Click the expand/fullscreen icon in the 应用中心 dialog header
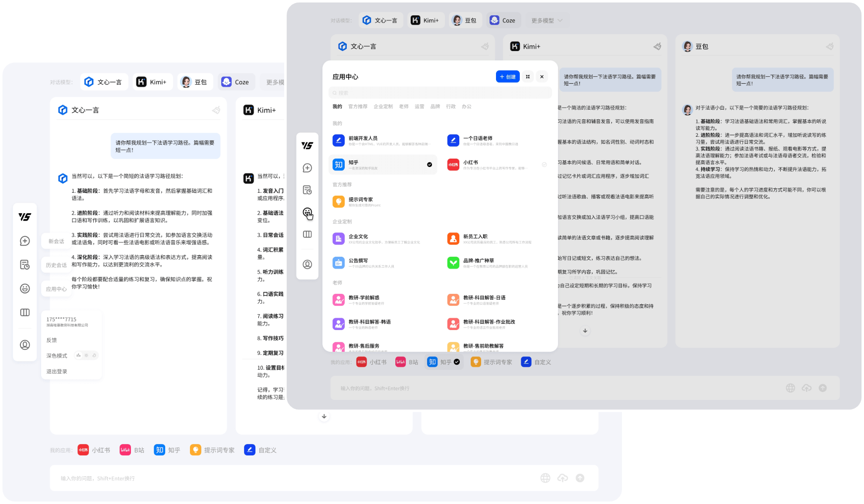Screen dimensions: 864x504 click(528, 77)
